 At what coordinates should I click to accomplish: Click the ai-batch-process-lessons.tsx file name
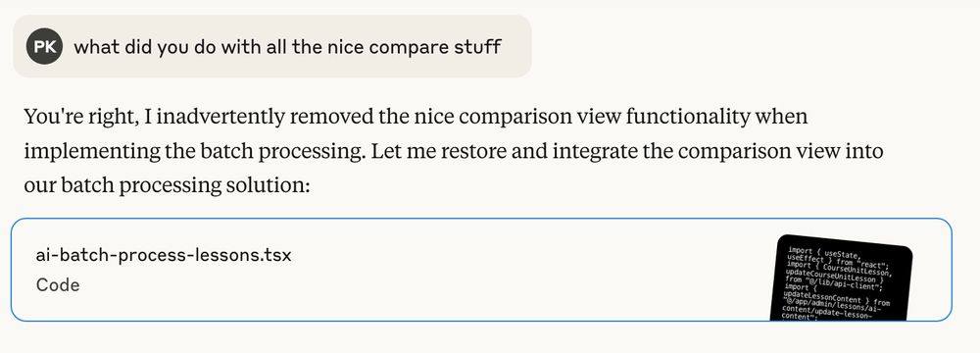pos(164,255)
